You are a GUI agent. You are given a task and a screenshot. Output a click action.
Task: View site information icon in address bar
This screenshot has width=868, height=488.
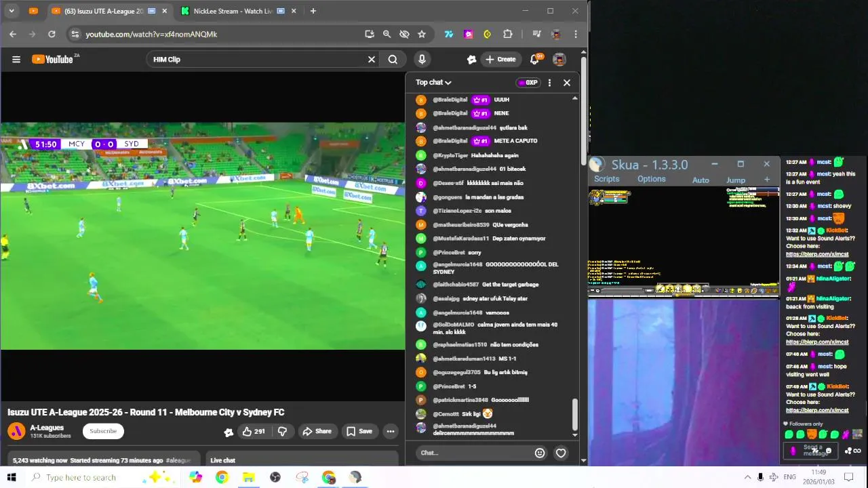(x=75, y=34)
